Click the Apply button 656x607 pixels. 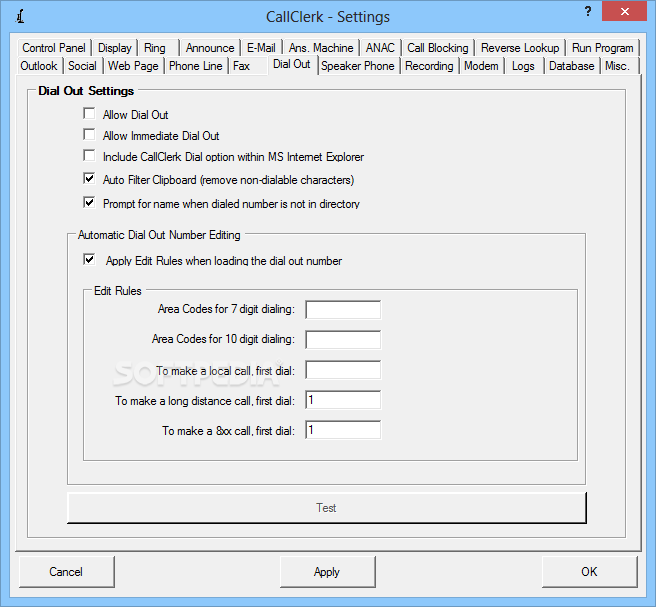(x=328, y=571)
